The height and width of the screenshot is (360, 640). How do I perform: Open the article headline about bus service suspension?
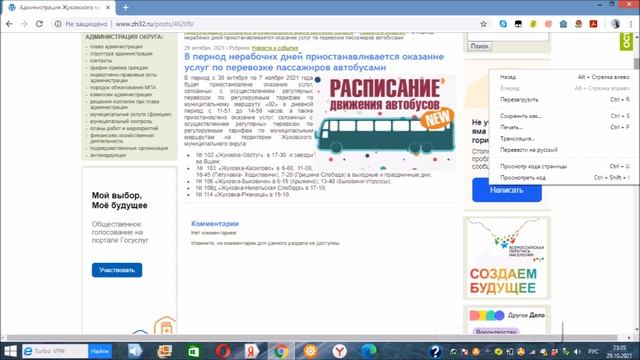coord(314,62)
